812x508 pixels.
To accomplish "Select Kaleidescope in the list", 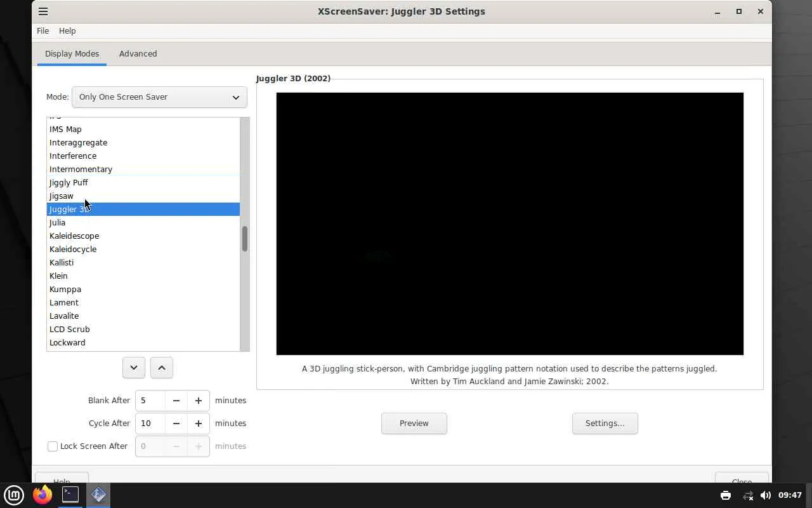I will pyautogui.click(x=143, y=236).
